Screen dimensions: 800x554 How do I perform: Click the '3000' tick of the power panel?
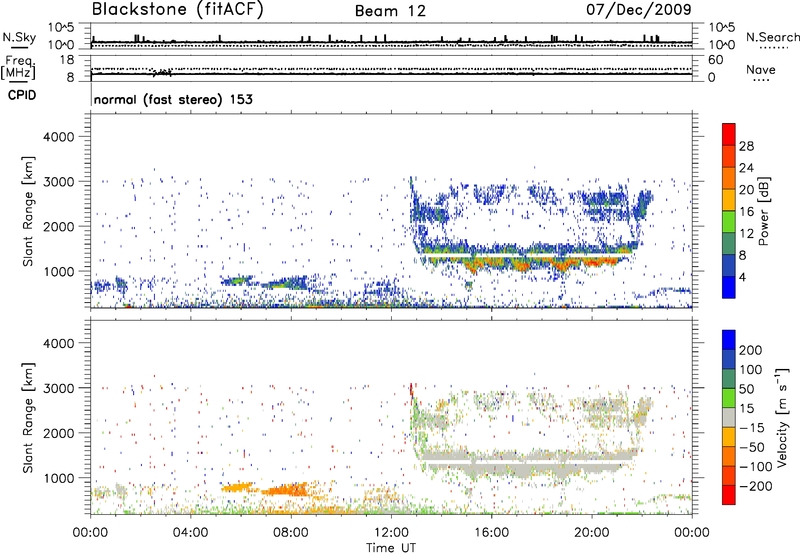coord(58,182)
